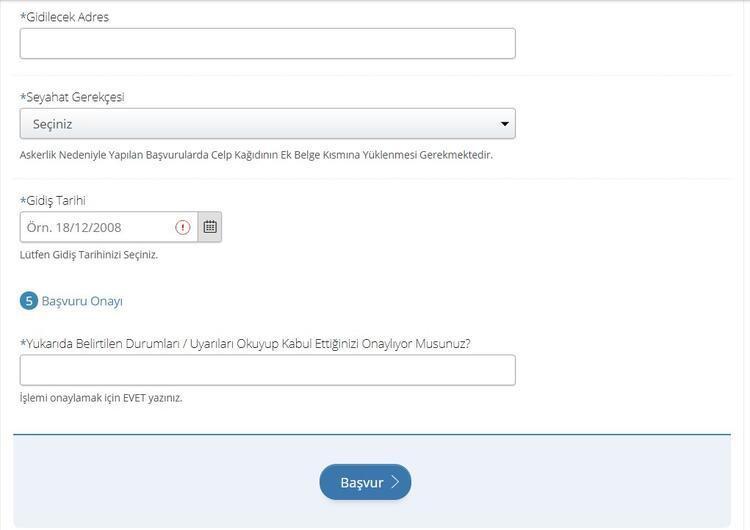Click the Başvuru Onayı section heading
This screenshot has height=530, width=750.
coord(82,301)
